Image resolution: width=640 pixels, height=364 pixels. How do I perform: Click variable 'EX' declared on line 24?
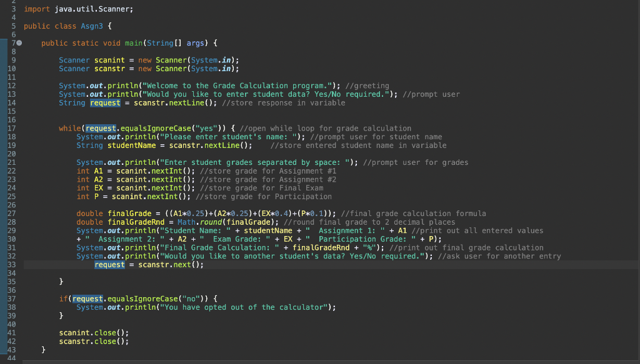click(98, 189)
